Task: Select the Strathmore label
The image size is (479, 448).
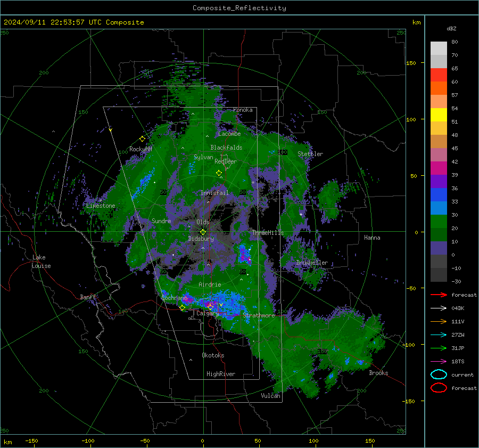Action: tap(259, 315)
